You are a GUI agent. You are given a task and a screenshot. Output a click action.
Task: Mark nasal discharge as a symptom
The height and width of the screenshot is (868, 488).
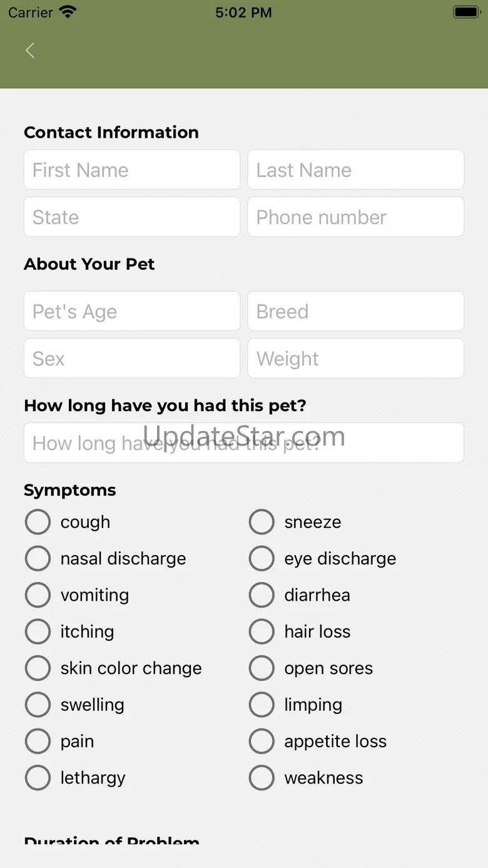[38, 558]
